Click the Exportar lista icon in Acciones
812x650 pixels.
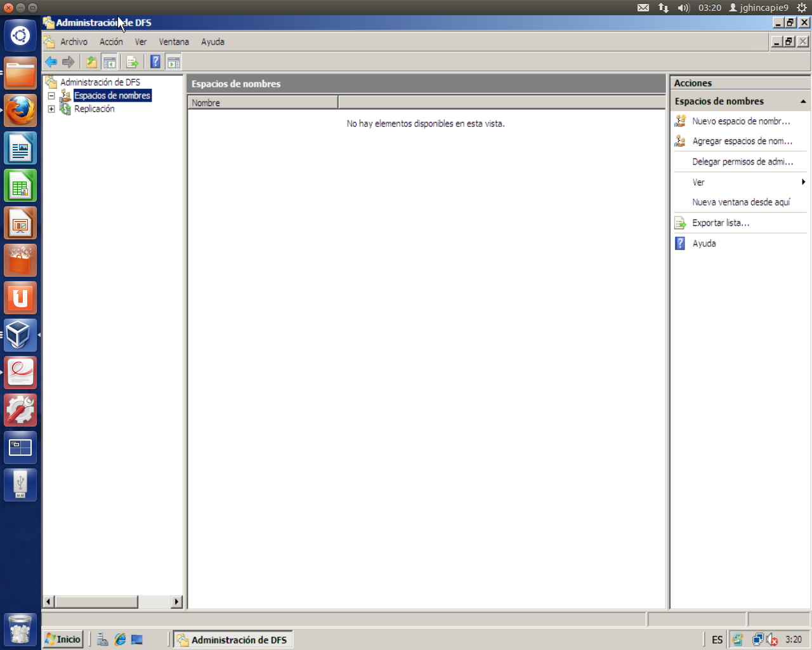(680, 223)
